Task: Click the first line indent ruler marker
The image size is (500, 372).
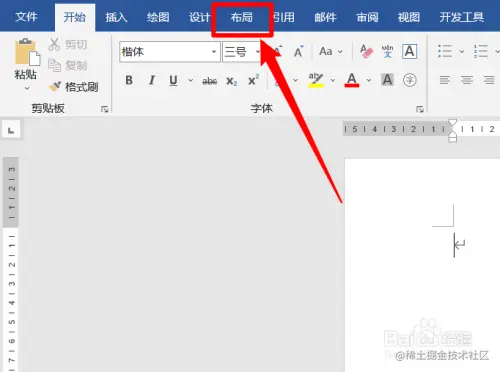Action: pyautogui.click(x=452, y=122)
